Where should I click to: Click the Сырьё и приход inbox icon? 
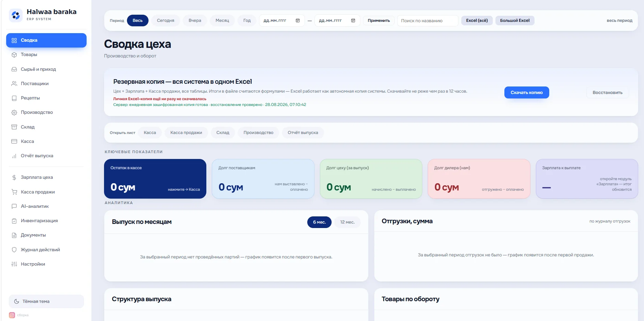coord(14,69)
